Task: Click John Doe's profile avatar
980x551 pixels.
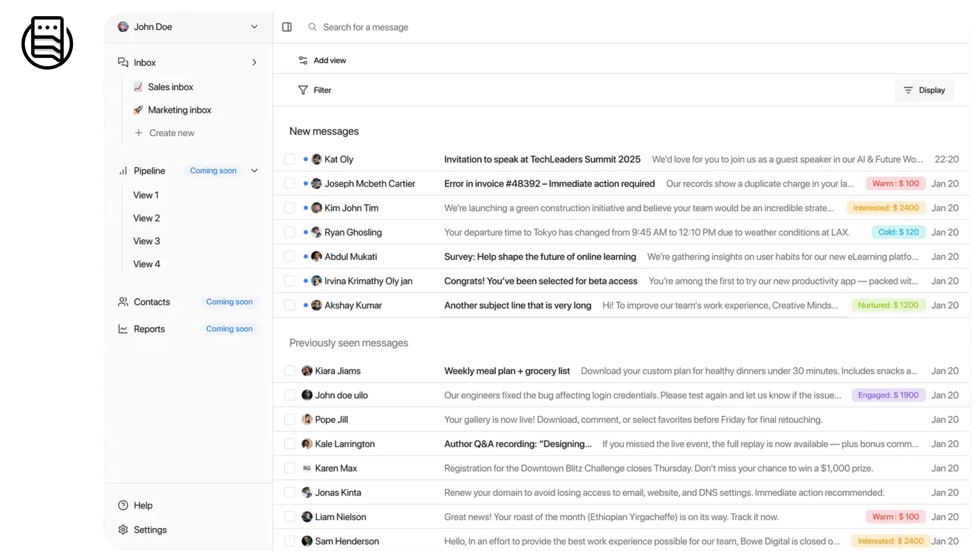Action: point(123,27)
